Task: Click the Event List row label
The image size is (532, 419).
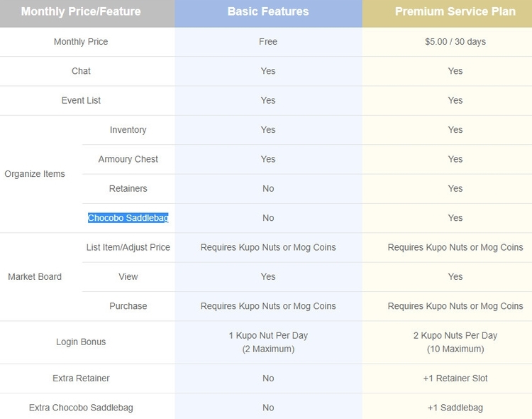Action: click(81, 101)
